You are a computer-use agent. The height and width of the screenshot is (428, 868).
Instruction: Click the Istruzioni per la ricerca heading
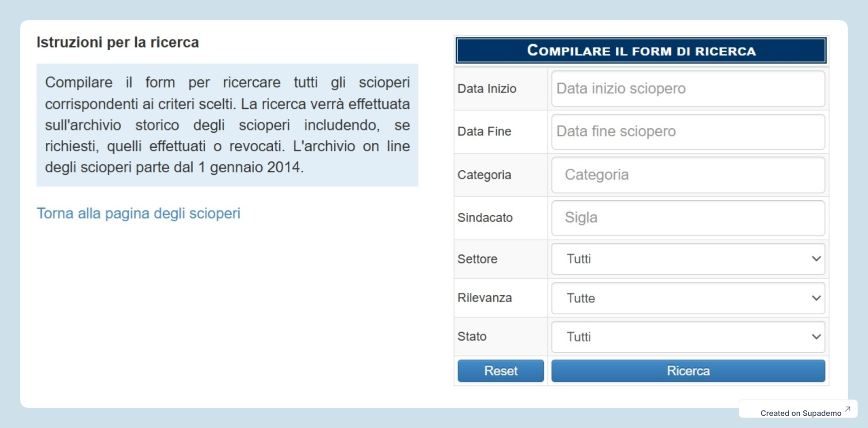[117, 42]
